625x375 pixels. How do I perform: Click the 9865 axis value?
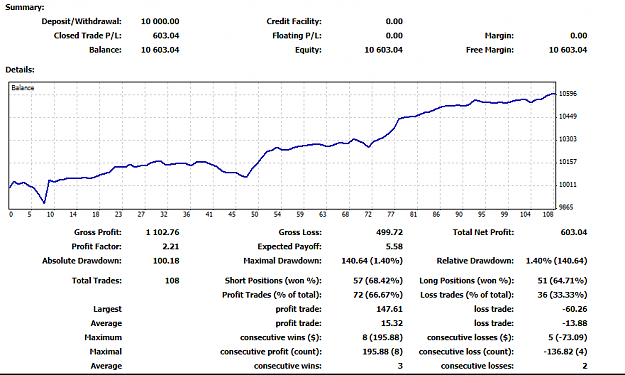(x=566, y=207)
